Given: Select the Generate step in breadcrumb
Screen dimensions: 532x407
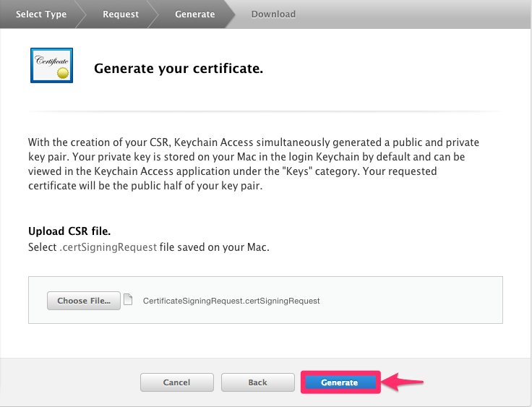Looking at the screenshot, I should coord(194,14).
